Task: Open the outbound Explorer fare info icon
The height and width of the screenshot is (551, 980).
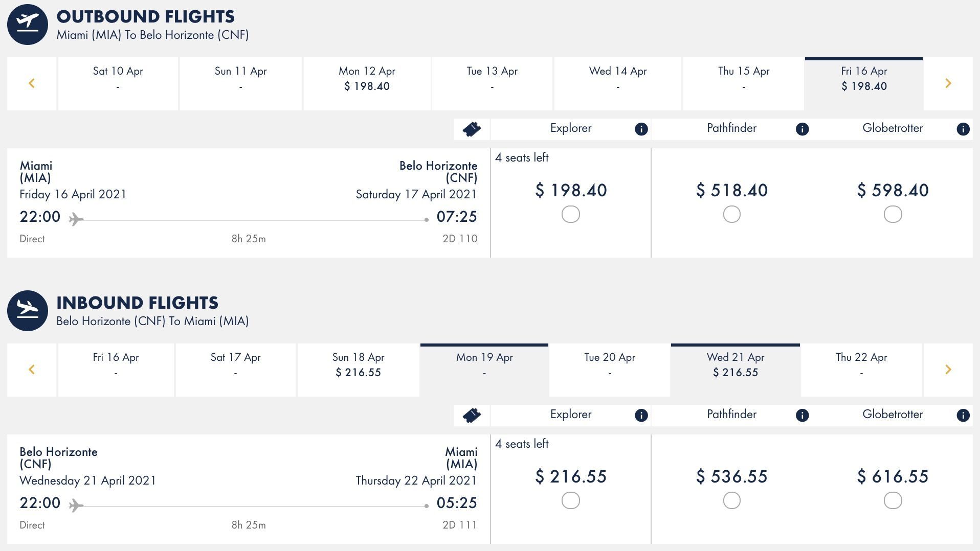Action: click(641, 129)
